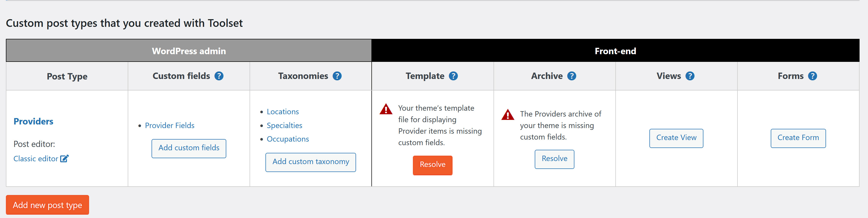Viewport: 868px width, 218px height.
Task: Open the Forms column help icon
Action: tap(812, 76)
